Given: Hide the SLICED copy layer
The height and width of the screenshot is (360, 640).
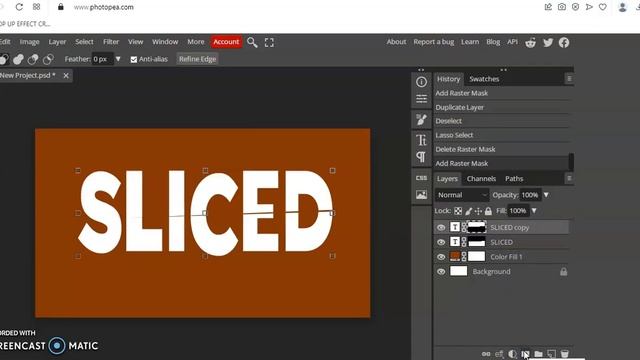Looking at the screenshot, I should click(441, 227).
